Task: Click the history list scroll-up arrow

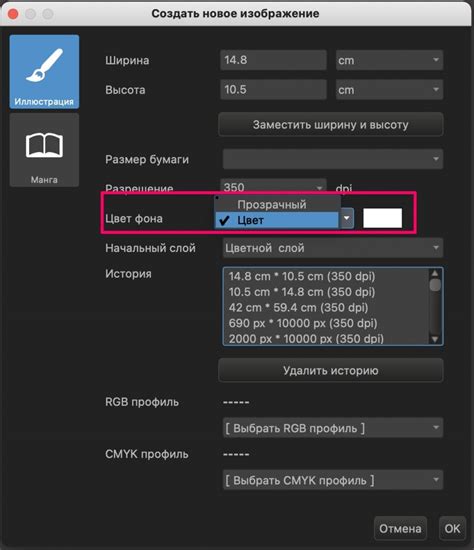Action: pyautogui.click(x=435, y=273)
